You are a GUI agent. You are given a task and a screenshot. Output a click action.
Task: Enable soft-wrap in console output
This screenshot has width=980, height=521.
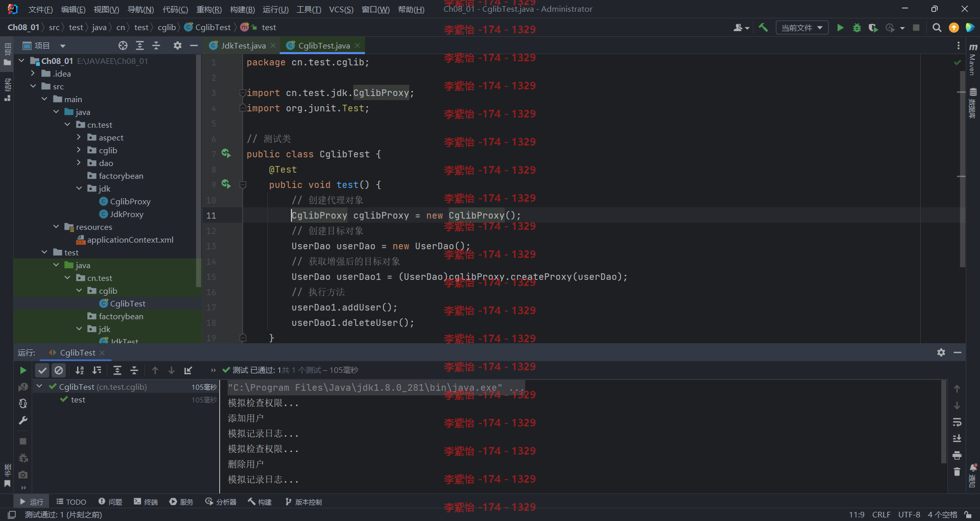957,422
